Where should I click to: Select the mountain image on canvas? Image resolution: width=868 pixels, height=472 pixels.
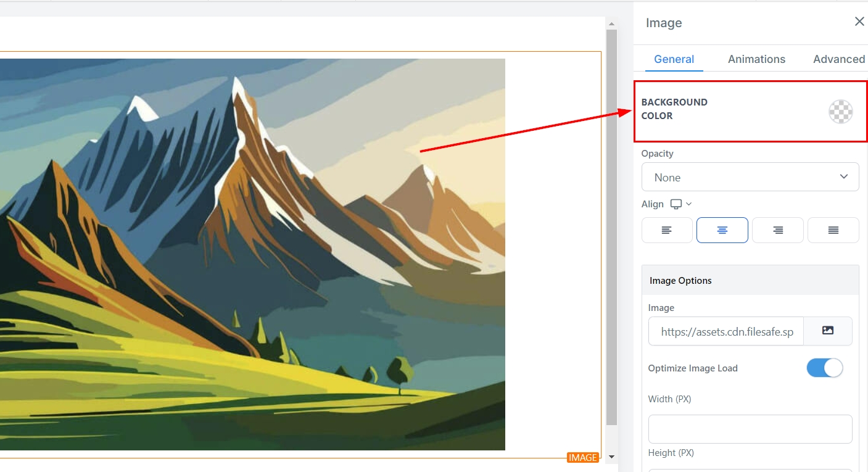tap(252, 254)
